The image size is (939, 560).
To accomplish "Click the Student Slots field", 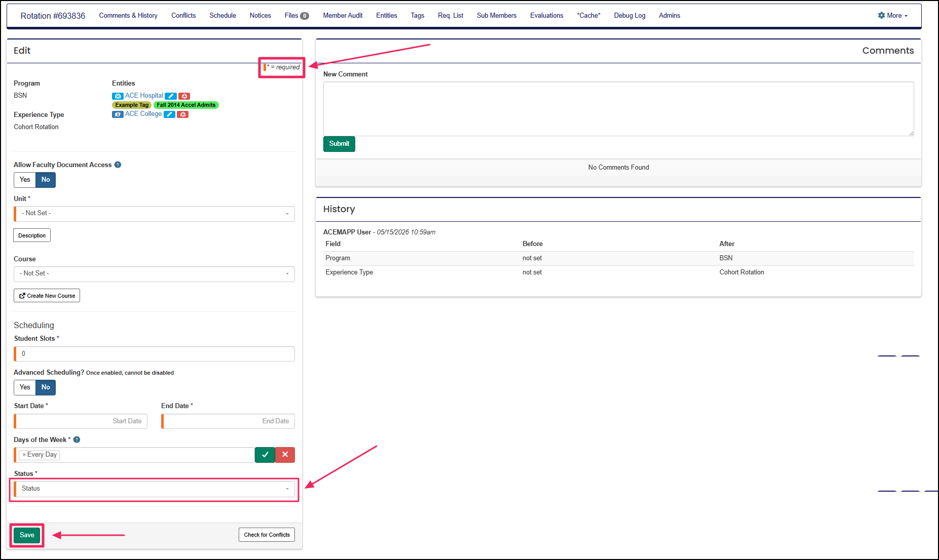I will (x=154, y=354).
